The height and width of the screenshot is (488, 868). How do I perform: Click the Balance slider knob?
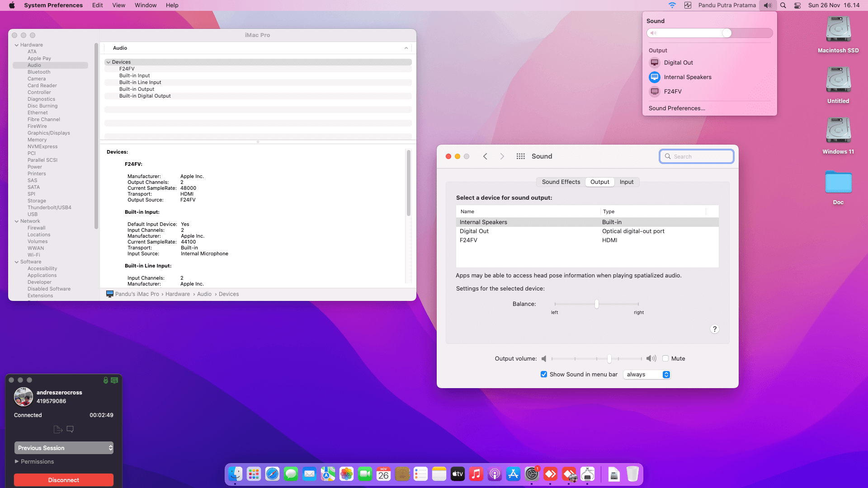point(597,304)
